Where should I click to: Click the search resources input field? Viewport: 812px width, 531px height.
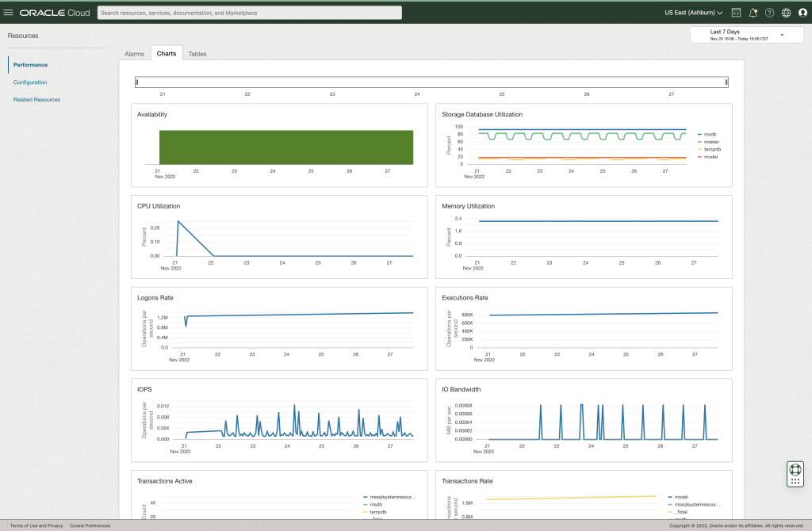pyautogui.click(x=248, y=12)
